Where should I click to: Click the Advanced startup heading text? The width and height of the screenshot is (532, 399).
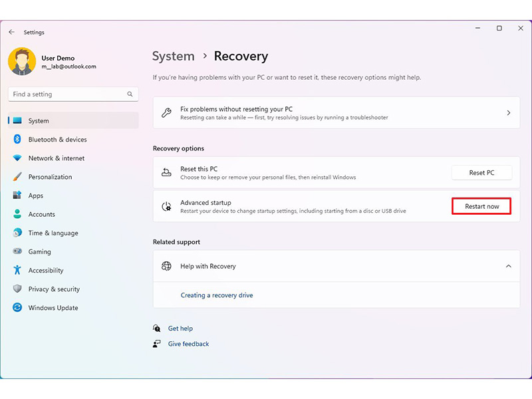[205, 203]
